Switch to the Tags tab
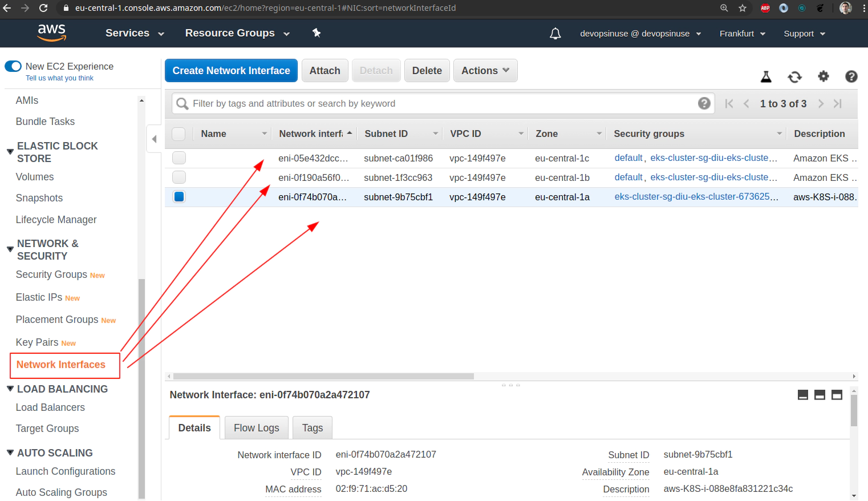868x501 pixels. 313,428
